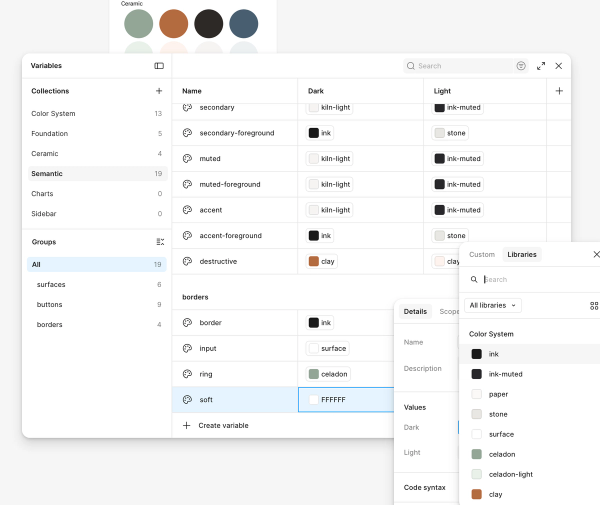The image size is (600, 505).
Task: Select the Foundation collection
Action: click(x=97, y=134)
